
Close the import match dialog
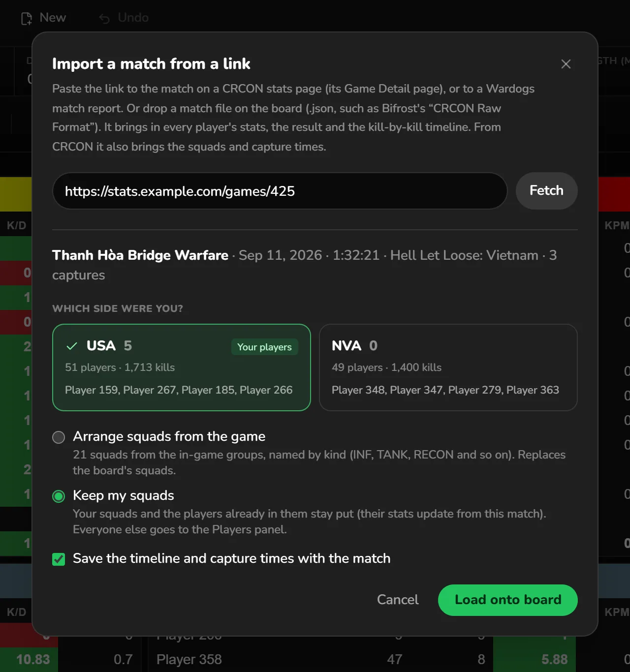[x=566, y=64]
